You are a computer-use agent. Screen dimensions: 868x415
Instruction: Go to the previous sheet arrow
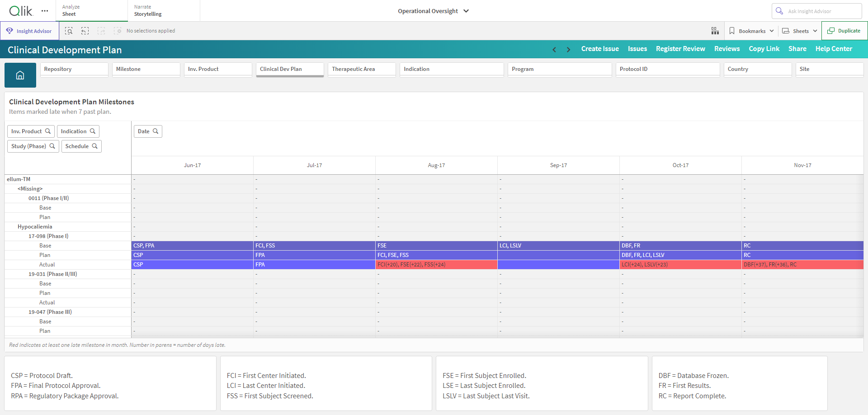pyautogui.click(x=554, y=49)
